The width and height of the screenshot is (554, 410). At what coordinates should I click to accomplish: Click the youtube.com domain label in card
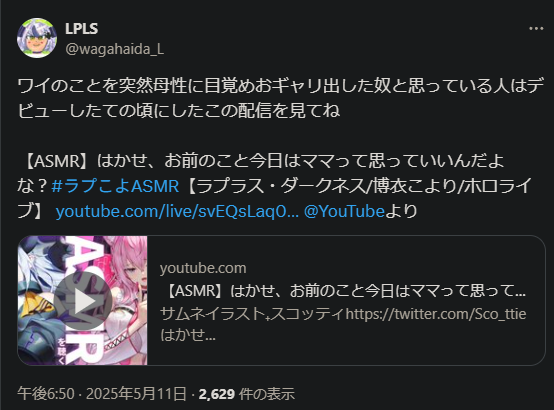click(203, 268)
